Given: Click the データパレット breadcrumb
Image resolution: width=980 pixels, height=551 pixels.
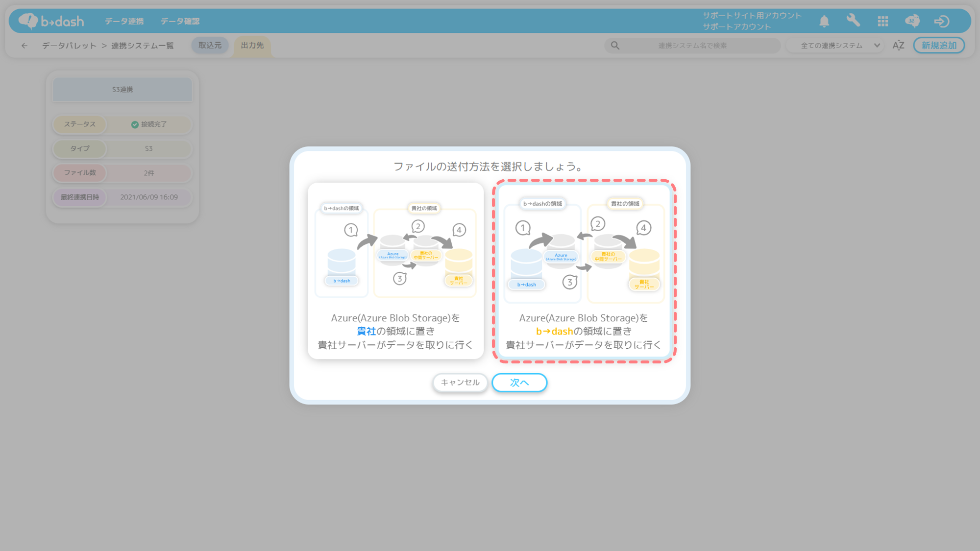Looking at the screenshot, I should tap(69, 46).
